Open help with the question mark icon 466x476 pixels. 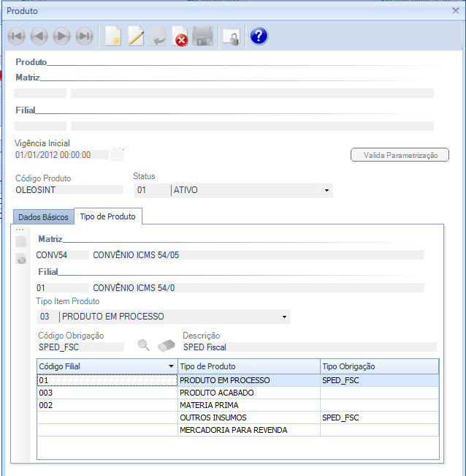[259, 37]
